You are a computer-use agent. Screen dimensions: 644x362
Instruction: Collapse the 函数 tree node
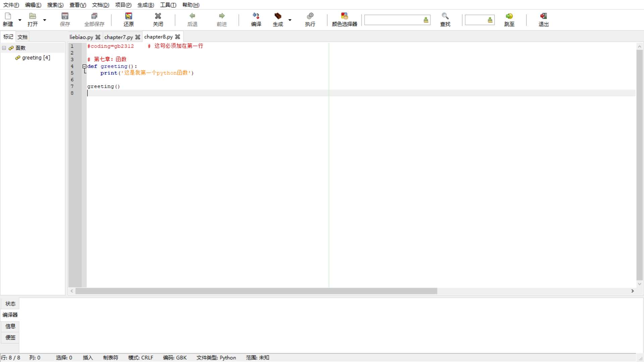[x=4, y=48]
